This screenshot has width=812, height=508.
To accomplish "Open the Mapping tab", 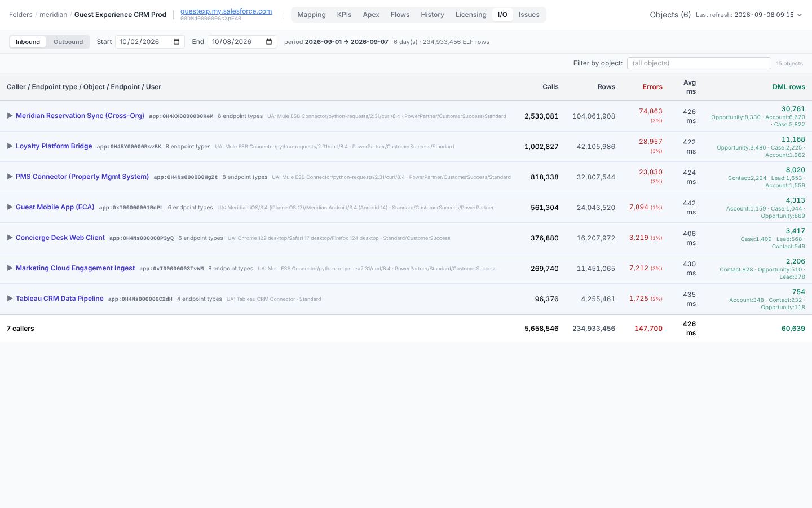I will pyautogui.click(x=311, y=15).
